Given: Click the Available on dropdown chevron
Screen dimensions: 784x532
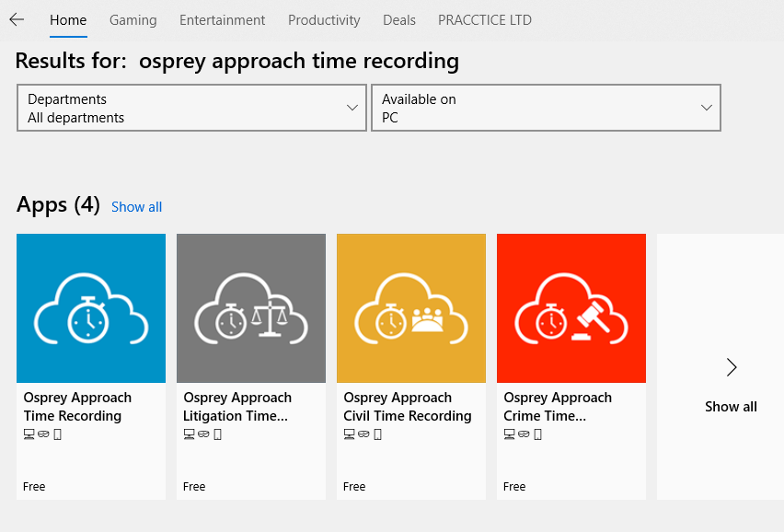Looking at the screenshot, I should click(x=707, y=108).
